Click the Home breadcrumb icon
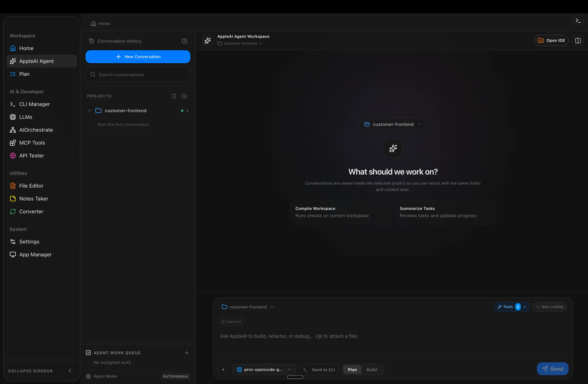The height and width of the screenshot is (384, 588). [93, 24]
